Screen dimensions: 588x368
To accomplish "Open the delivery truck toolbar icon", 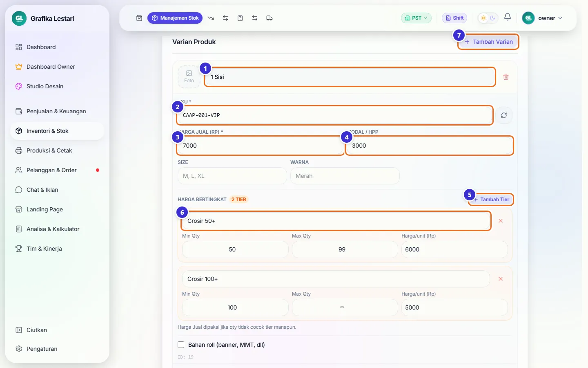I will (x=269, y=18).
